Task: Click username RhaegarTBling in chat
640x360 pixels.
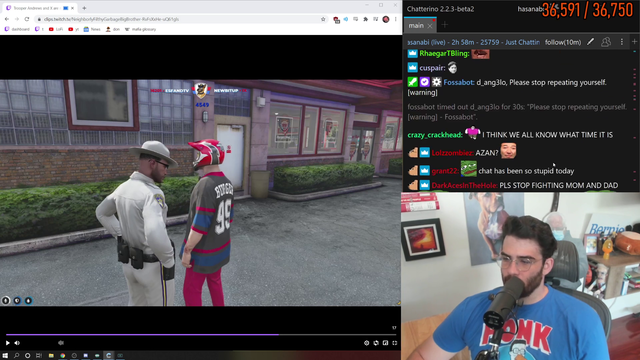Action: [444, 53]
